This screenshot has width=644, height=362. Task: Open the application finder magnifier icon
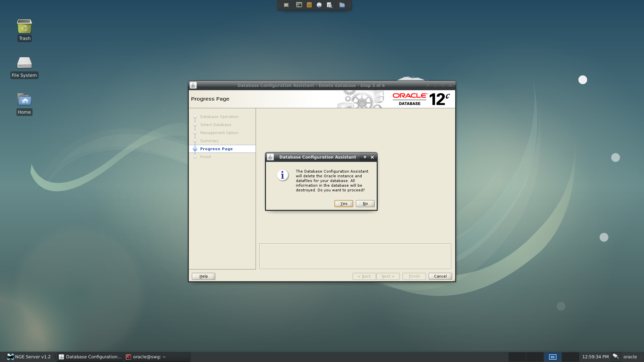tap(329, 5)
